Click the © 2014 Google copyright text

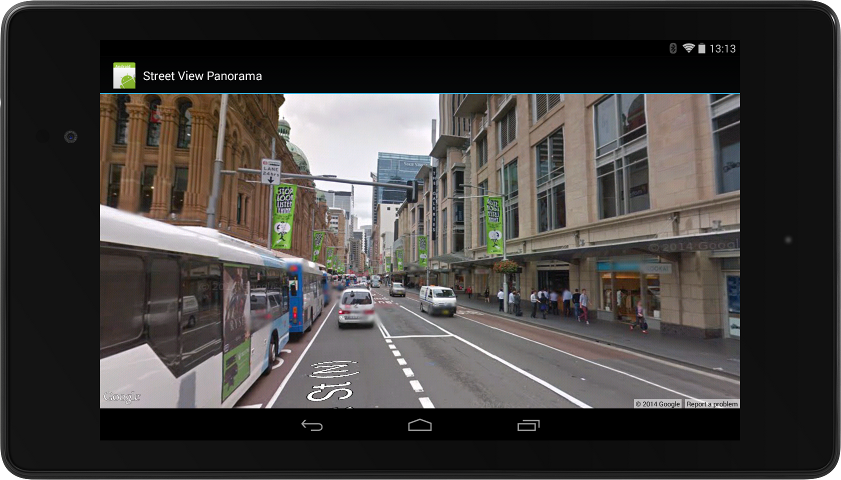coord(658,404)
